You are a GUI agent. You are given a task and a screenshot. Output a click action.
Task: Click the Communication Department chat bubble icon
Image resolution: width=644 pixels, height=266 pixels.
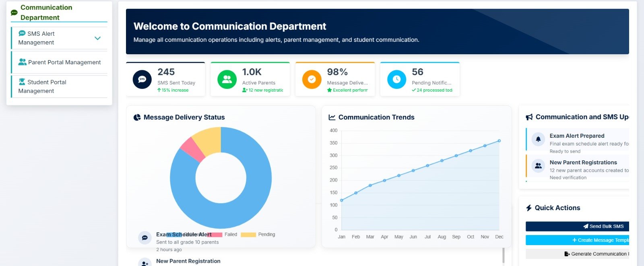[14, 12]
